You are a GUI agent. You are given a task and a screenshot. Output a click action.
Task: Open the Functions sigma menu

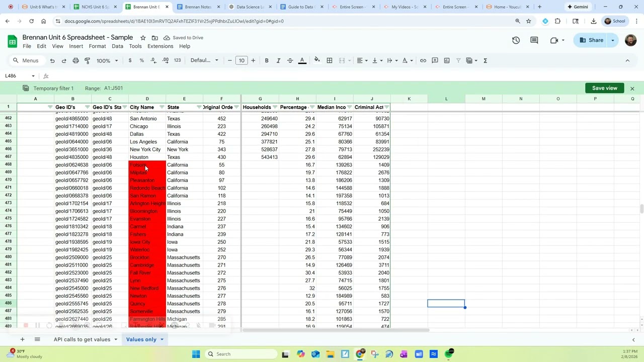tap(485, 60)
